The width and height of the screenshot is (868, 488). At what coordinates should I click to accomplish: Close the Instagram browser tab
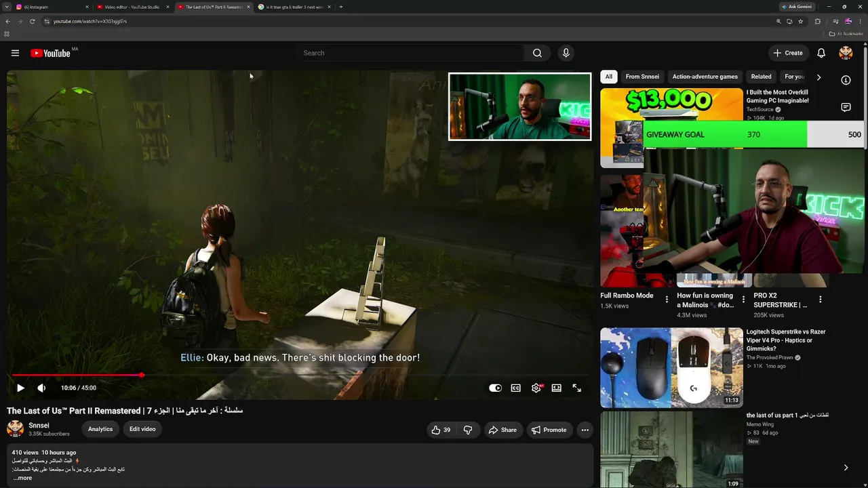(x=87, y=7)
